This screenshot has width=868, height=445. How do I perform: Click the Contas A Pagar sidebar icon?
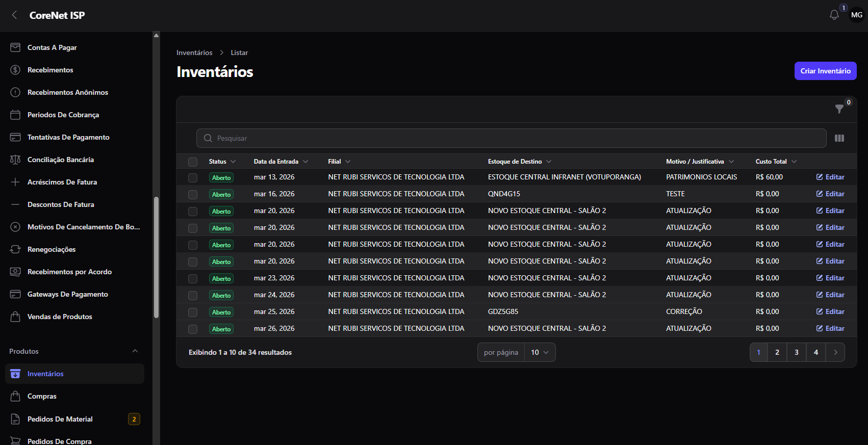[15, 47]
